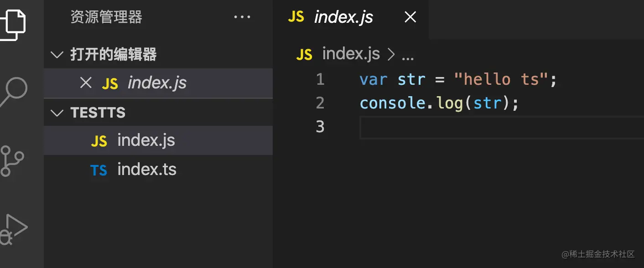Close the index.js editor tab
This screenshot has height=268, width=644.
[x=410, y=17]
